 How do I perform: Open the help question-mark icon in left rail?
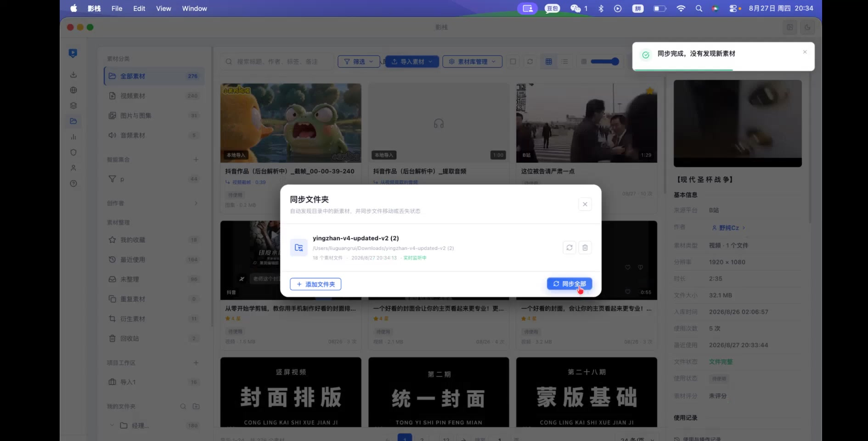pyautogui.click(x=73, y=184)
